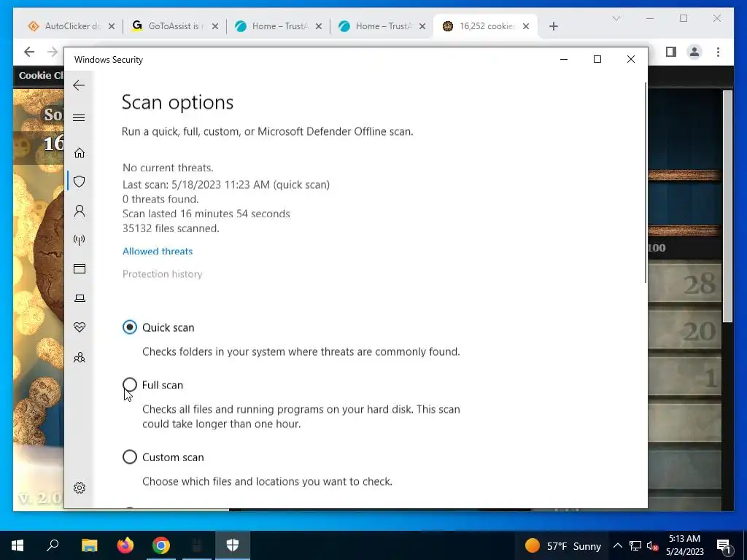Open Chrome three-dot menu
The height and width of the screenshot is (560, 747).
[718, 52]
